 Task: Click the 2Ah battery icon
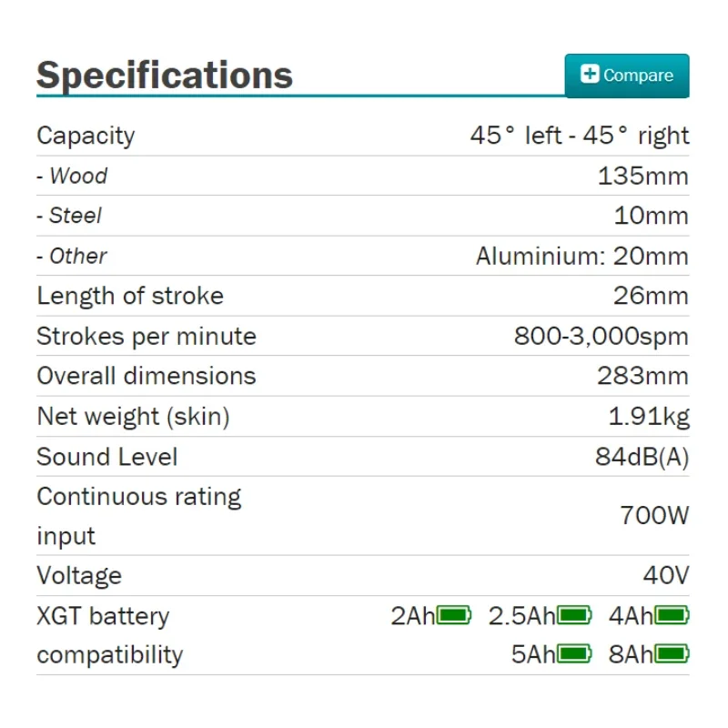click(454, 616)
